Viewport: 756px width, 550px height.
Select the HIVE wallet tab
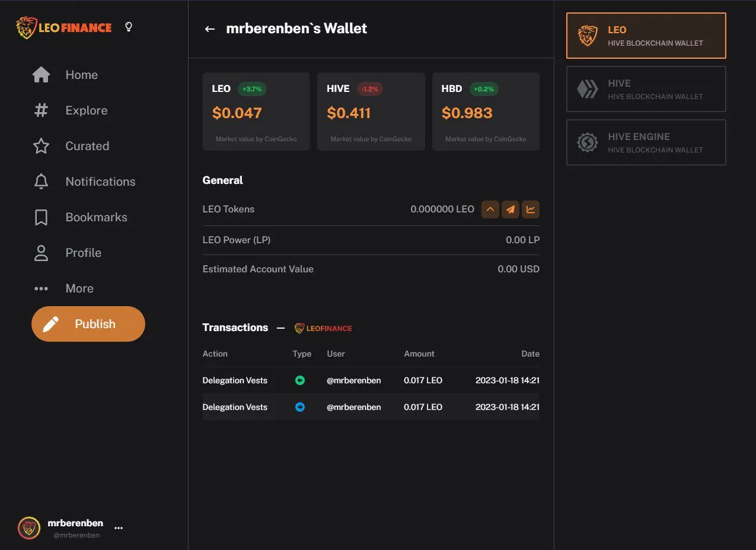click(646, 89)
